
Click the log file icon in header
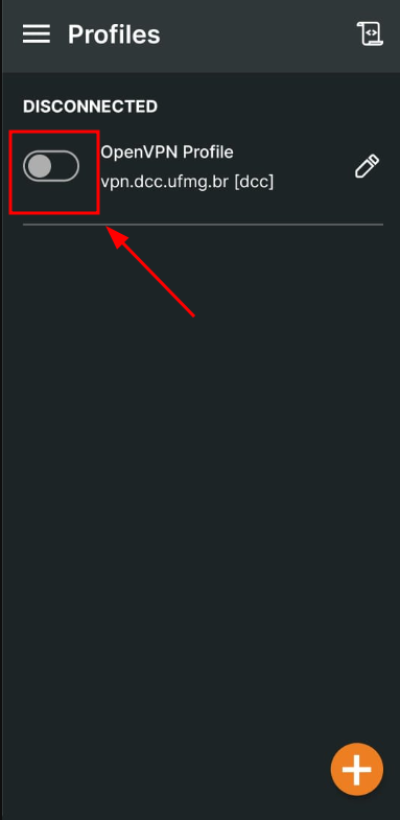[x=370, y=34]
